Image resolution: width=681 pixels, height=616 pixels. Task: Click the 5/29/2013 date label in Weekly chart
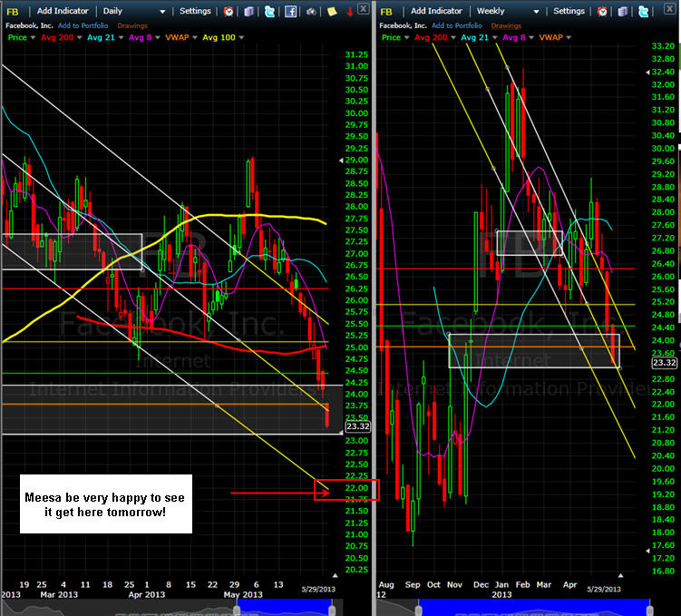click(x=604, y=589)
